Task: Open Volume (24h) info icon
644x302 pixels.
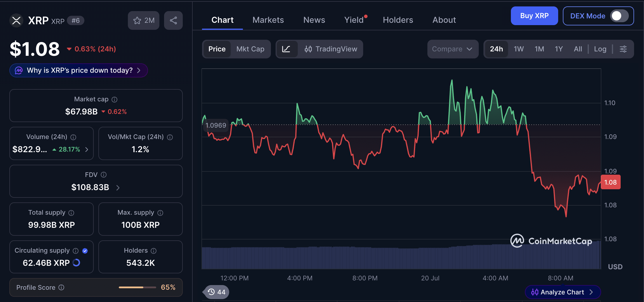Action: (x=74, y=137)
